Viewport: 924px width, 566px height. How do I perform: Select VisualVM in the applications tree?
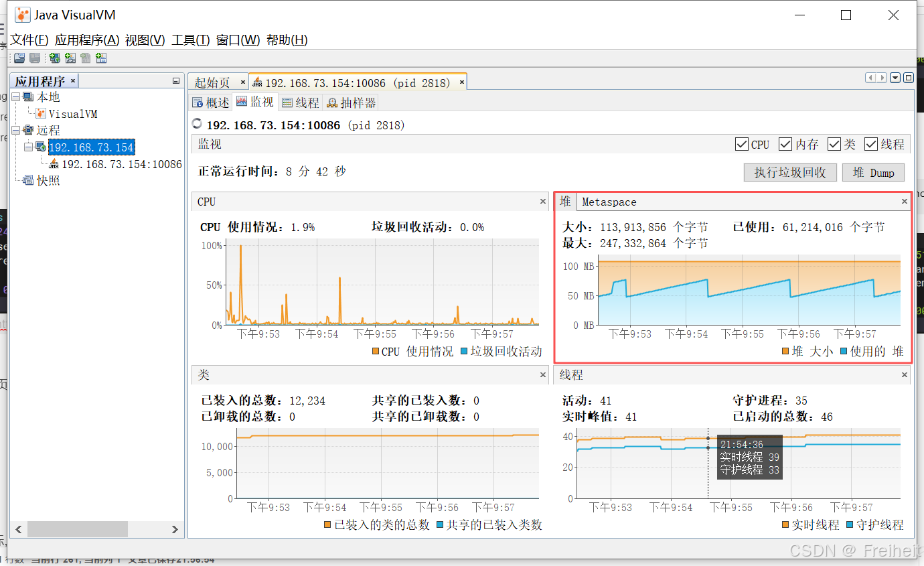73,114
